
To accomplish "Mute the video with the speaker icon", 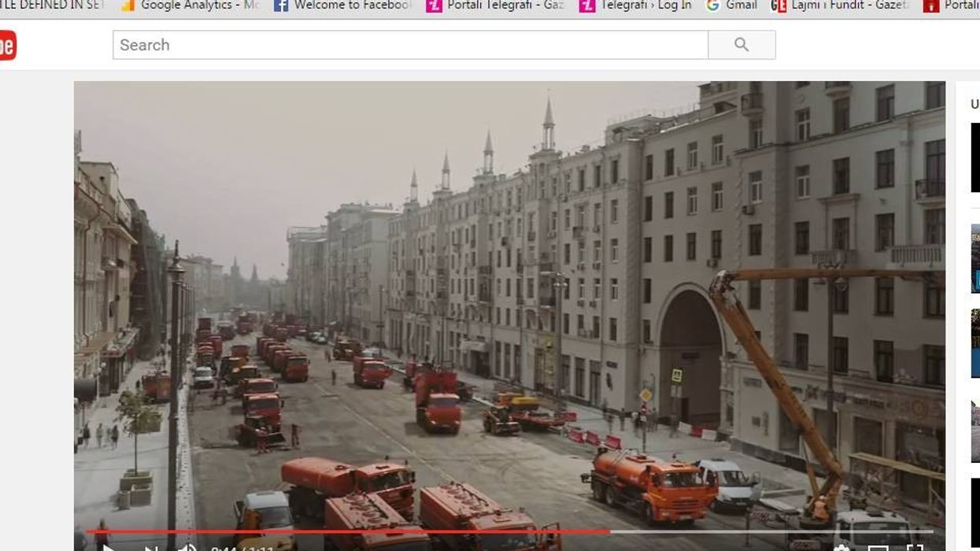I will (187, 548).
